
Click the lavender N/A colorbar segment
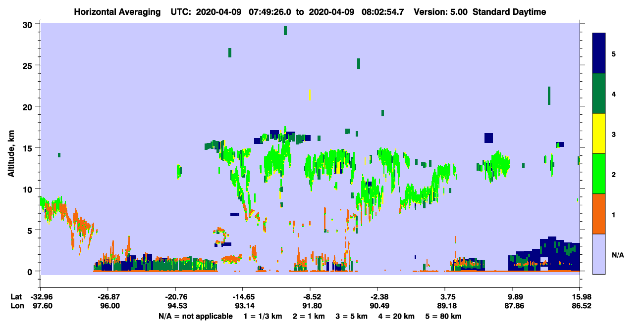pos(599,254)
